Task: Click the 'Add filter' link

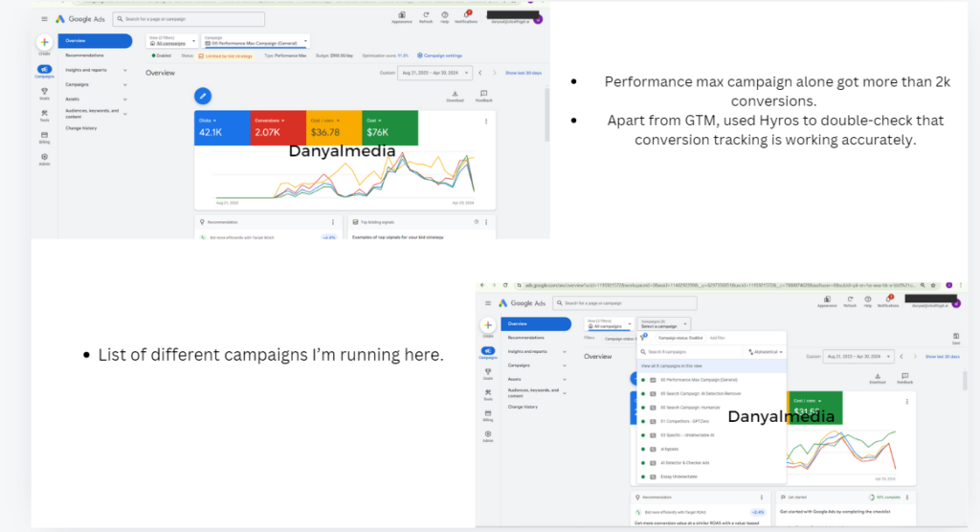Action: coord(719,338)
